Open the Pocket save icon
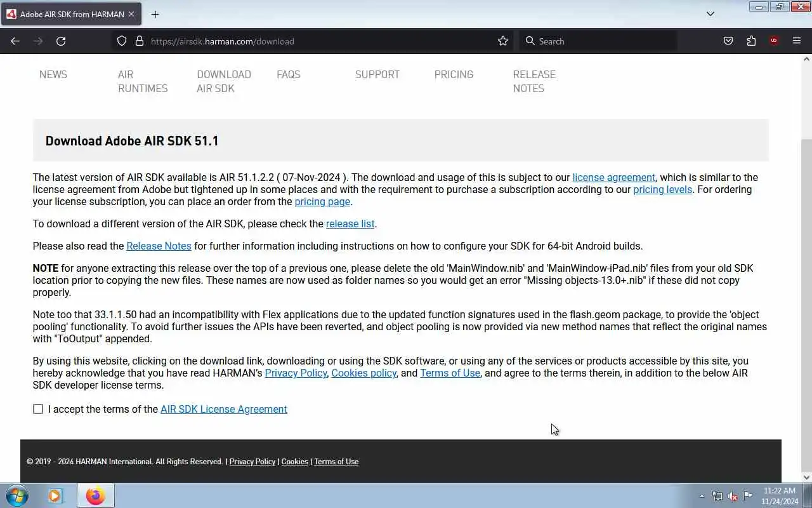The width and height of the screenshot is (812, 508). click(728, 41)
